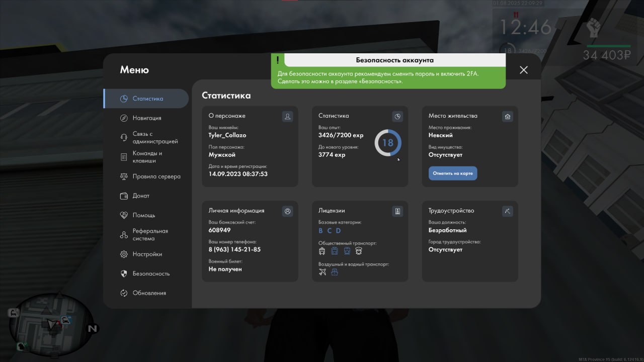Open Команды и клавиши section

click(146, 157)
